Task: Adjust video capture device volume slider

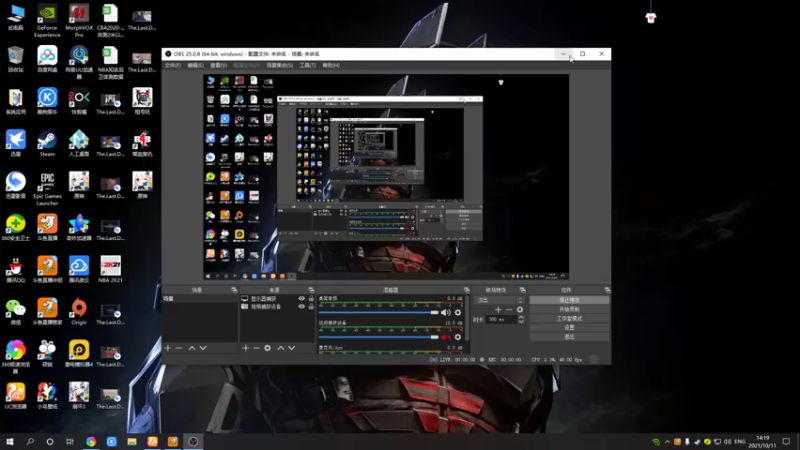Action: (379, 337)
